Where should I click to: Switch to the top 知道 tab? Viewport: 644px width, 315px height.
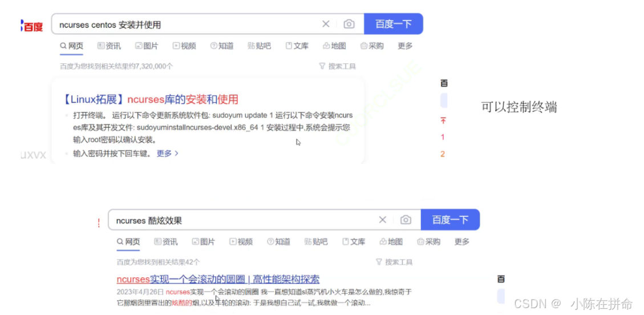222,46
